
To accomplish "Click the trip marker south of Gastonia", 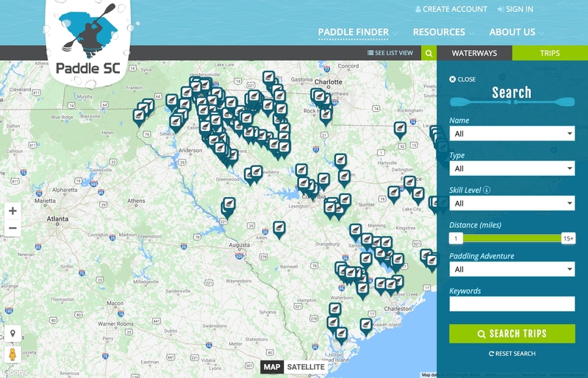I will 268,79.
